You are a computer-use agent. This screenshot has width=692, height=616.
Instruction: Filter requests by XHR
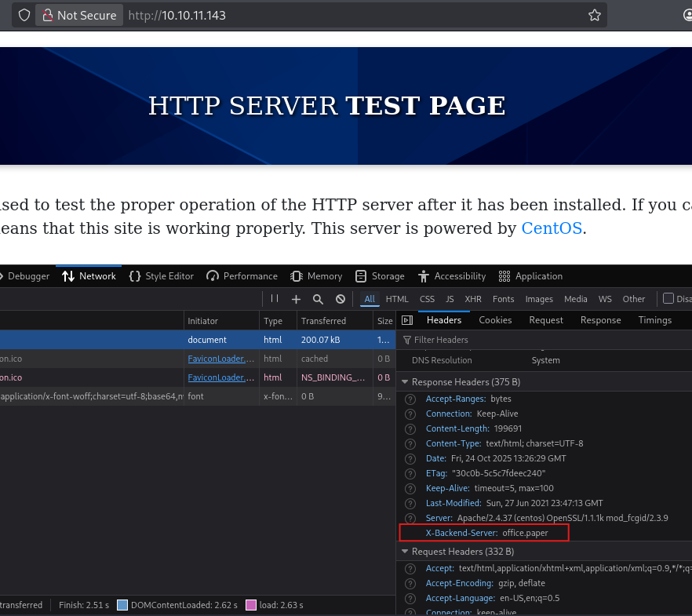click(473, 299)
